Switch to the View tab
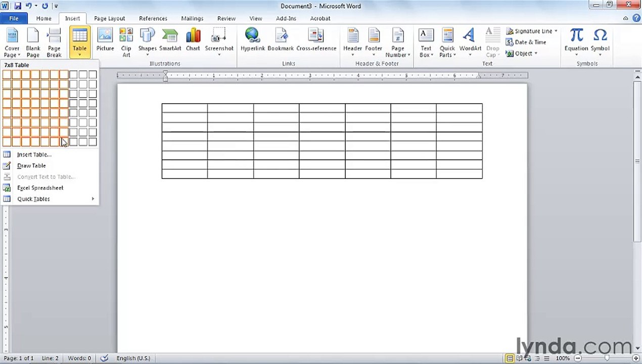Image resolution: width=642 pixels, height=364 pixels. click(256, 18)
